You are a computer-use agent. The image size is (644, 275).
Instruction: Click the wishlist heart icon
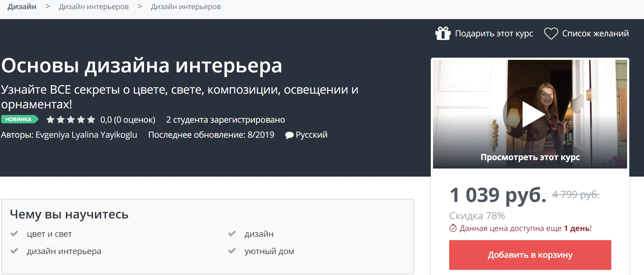coord(551,33)
